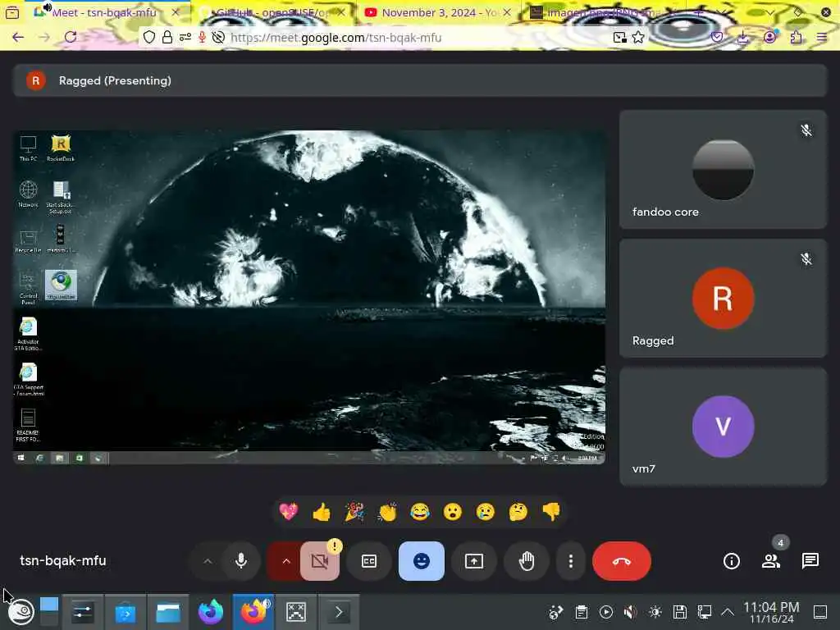Open System Settings in the taskbar
The height and width of the screenshot is (630, 840).
click(x=82, y=612)
